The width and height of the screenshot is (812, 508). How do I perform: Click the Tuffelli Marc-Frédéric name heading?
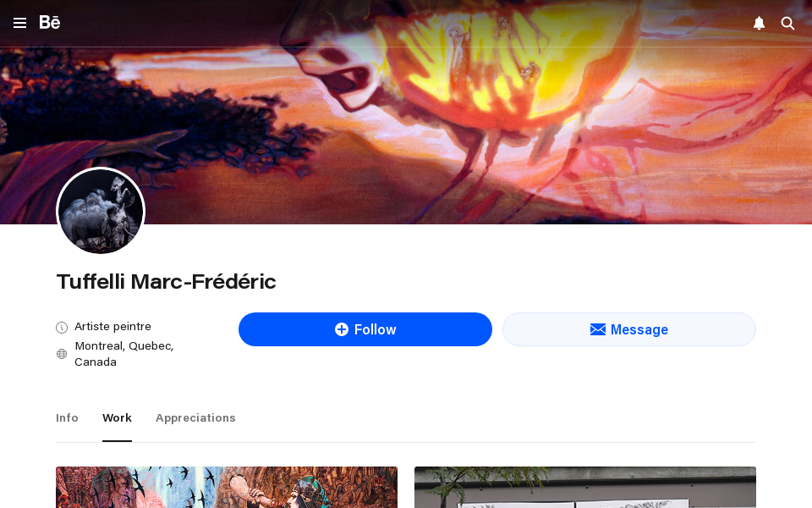point(167,281)
